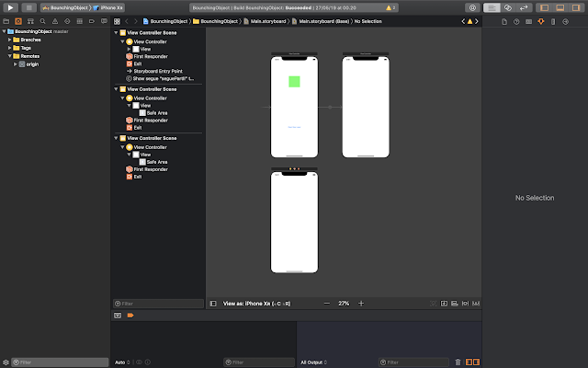Open the BouncingObject scheme selector
The image size is (588, 368).
tap(65, 7)
